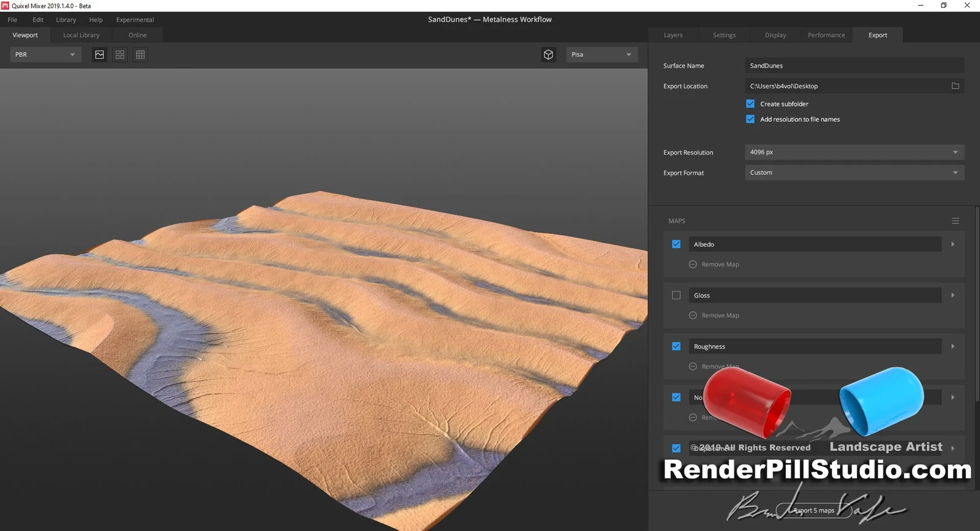
Task: Open the Local Library tab
Action: [81, 35]
